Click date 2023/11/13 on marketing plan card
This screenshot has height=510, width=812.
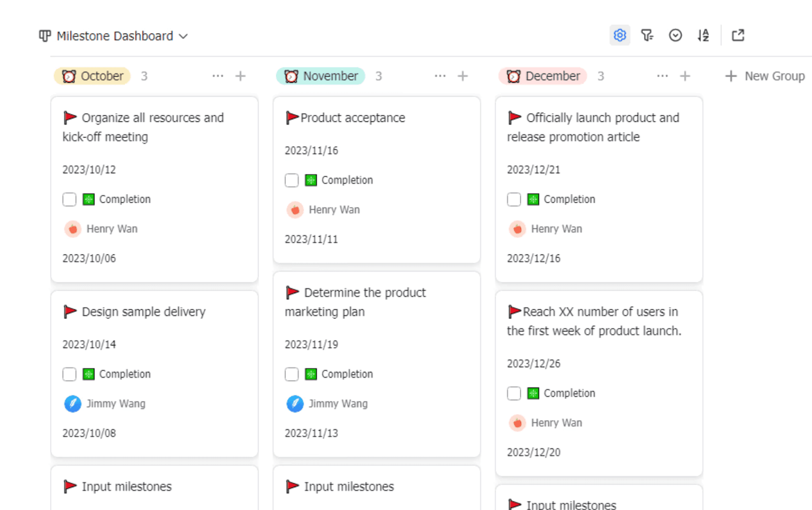[312, 433]
